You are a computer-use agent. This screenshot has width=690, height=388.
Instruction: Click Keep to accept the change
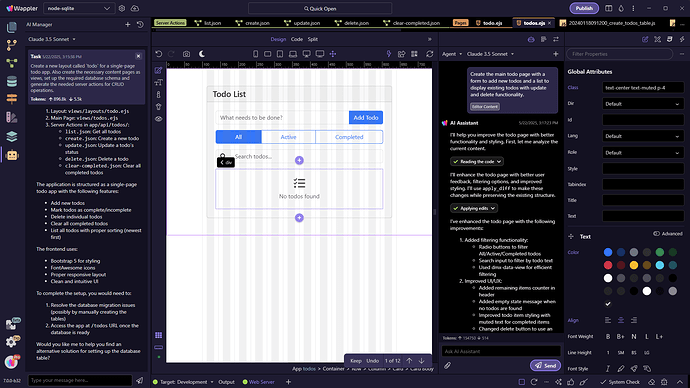(356, 361)
